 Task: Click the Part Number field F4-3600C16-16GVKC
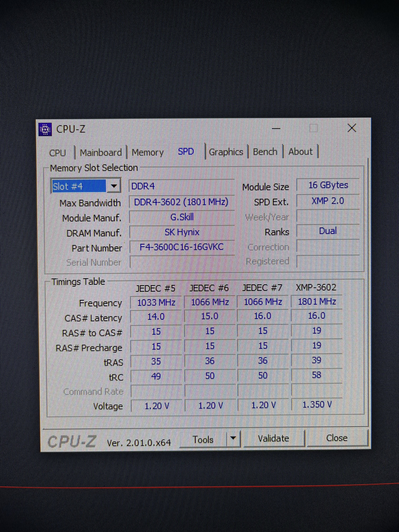click(182, 247)
